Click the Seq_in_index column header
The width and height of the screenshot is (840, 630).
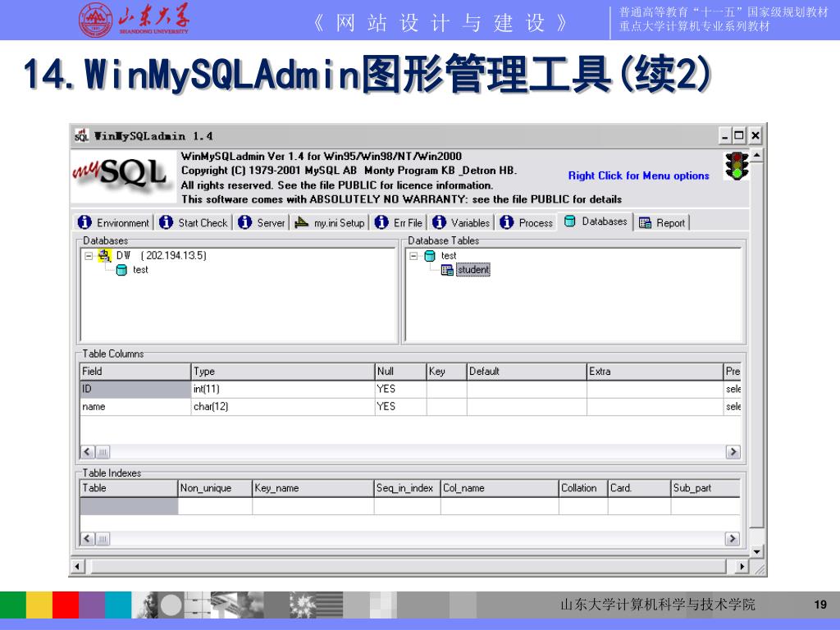(407, 488)
